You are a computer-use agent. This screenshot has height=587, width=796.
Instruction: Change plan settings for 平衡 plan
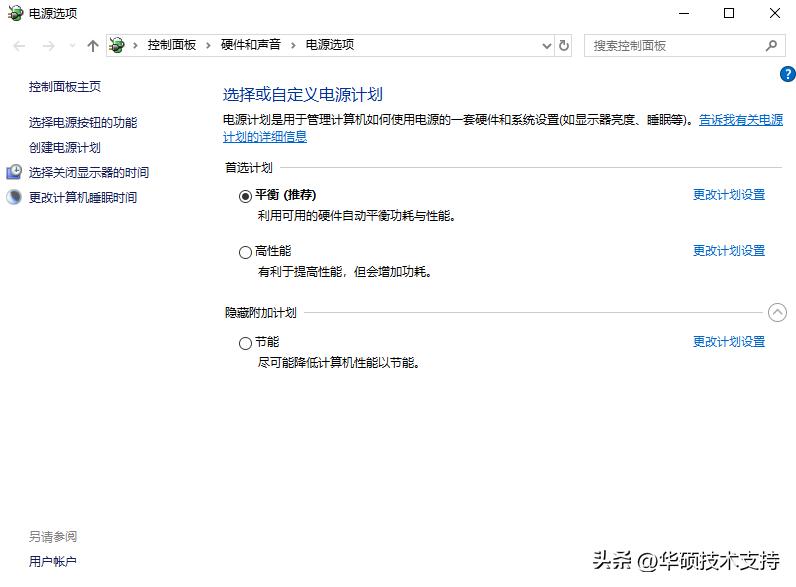point(729,194)
